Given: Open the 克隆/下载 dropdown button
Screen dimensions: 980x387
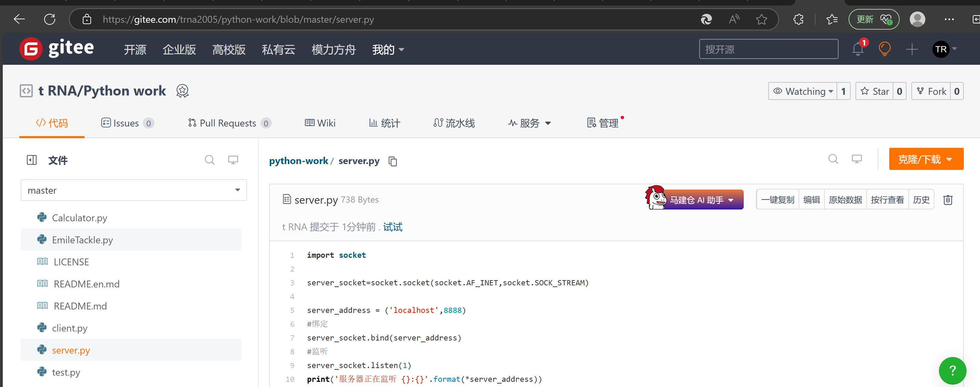Looking at the screenshot, I should [x=925, y=159].
